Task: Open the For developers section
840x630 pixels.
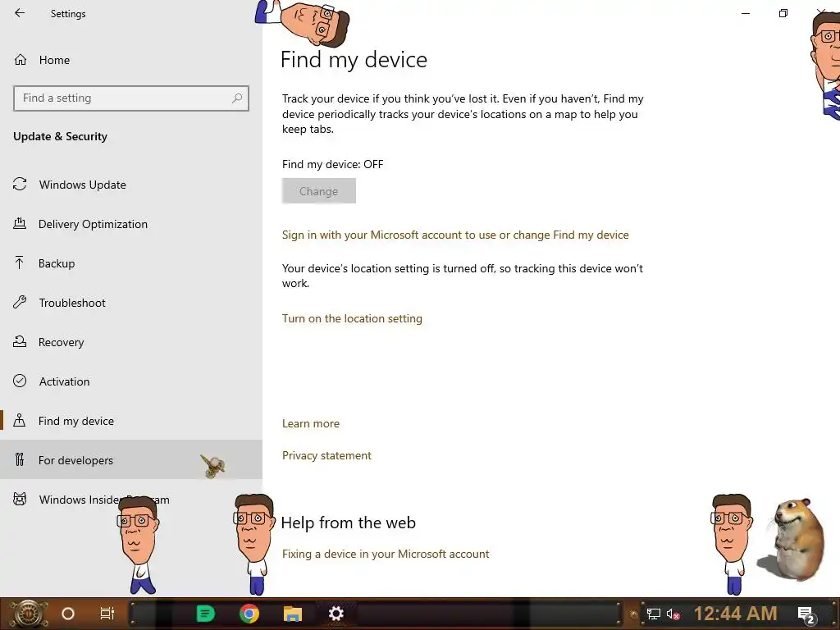Action: click(130, 460)
